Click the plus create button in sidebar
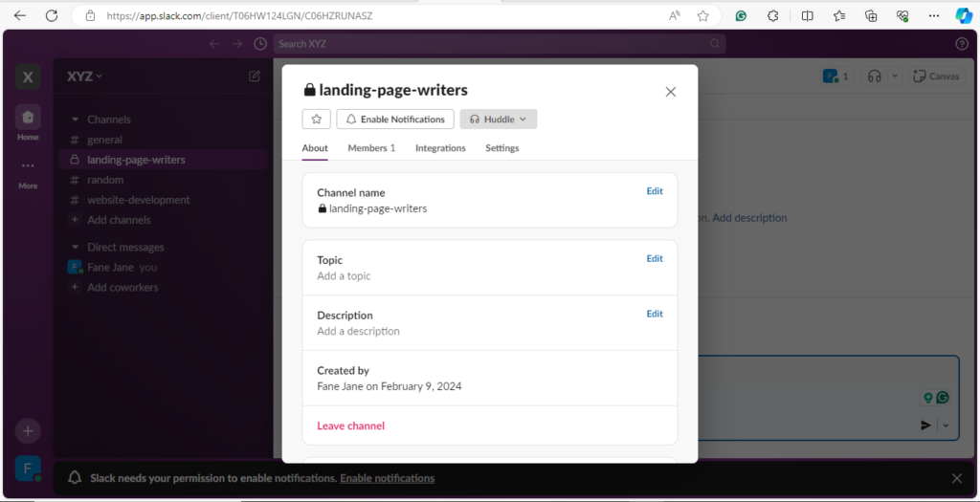 (x=28, y=431)
